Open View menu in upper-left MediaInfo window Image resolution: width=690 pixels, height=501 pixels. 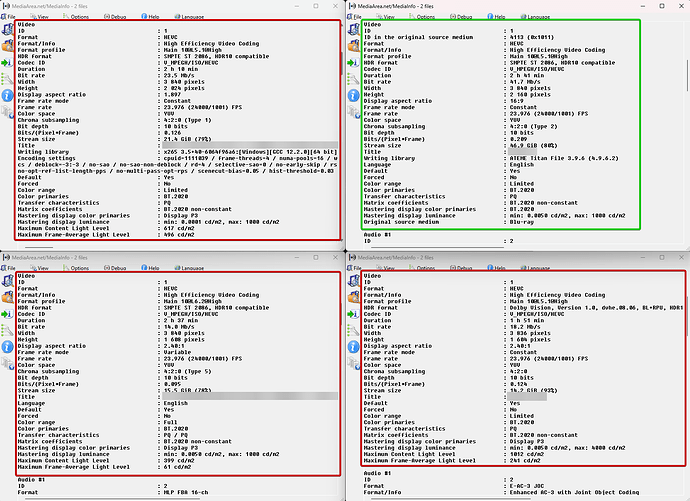pos(40,17)
